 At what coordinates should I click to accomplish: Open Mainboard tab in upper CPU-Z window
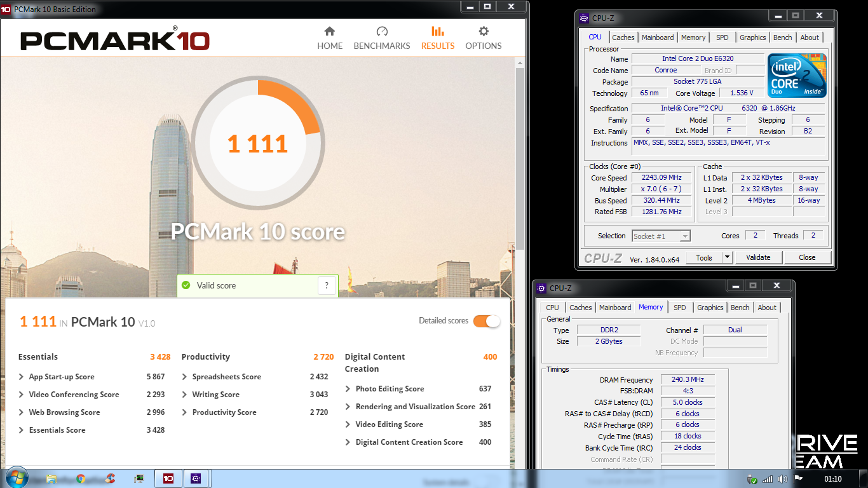(x=658, y=37)
